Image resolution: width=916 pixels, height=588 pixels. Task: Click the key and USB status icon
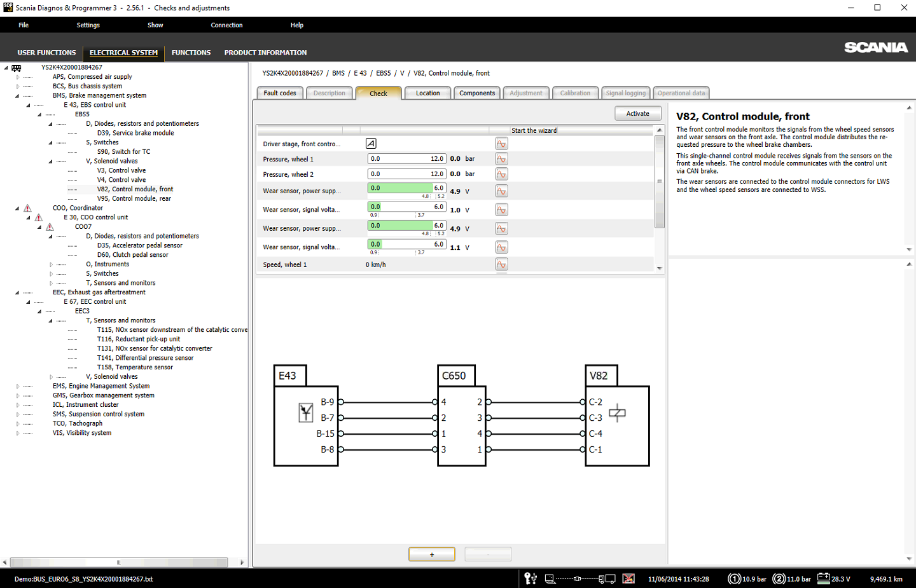(530, 578)
